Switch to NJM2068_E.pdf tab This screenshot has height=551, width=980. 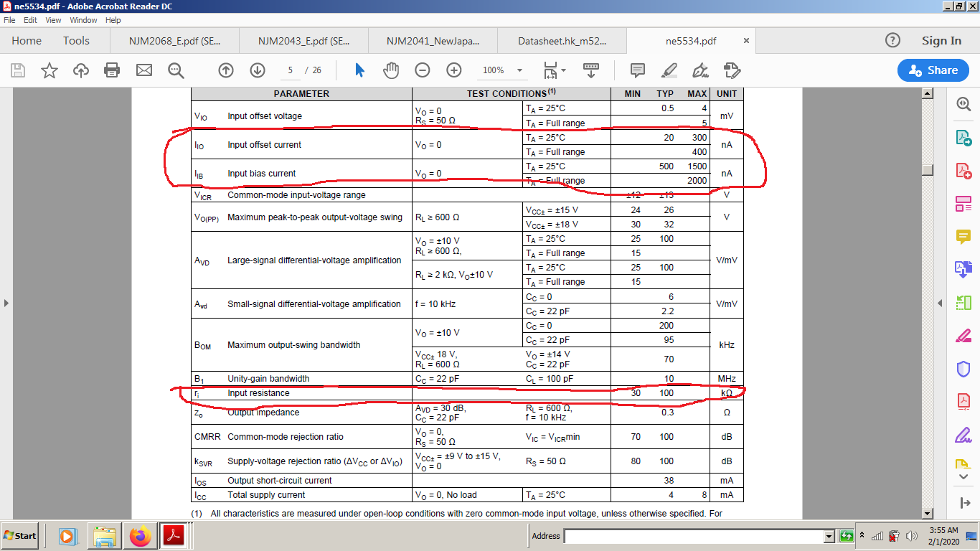174,41
